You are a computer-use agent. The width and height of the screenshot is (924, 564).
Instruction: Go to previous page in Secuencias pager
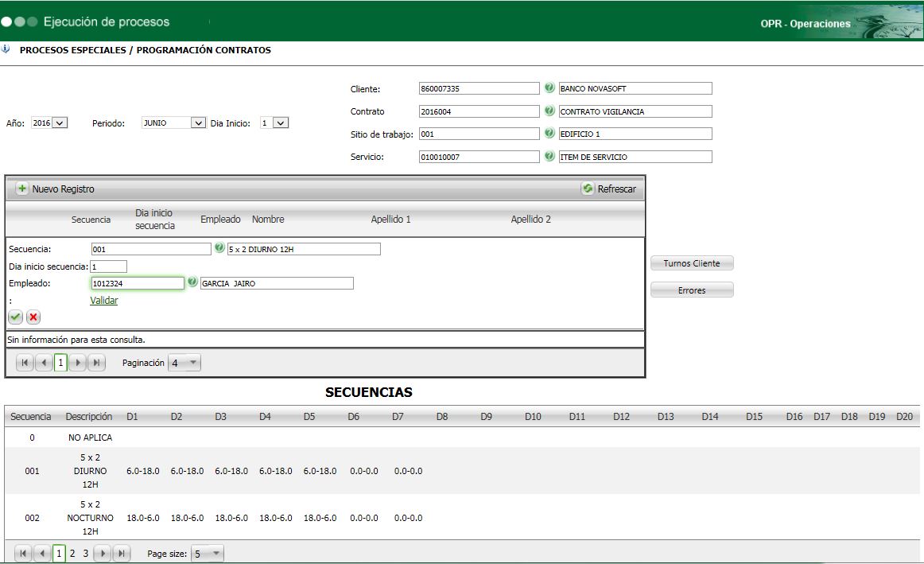pyautogui.click(x=42, y=554)
